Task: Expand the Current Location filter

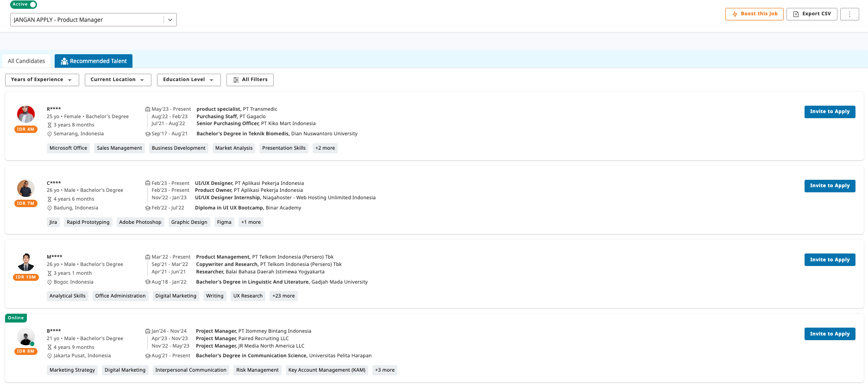Action: pyautogui.click(x=118, y=80)
